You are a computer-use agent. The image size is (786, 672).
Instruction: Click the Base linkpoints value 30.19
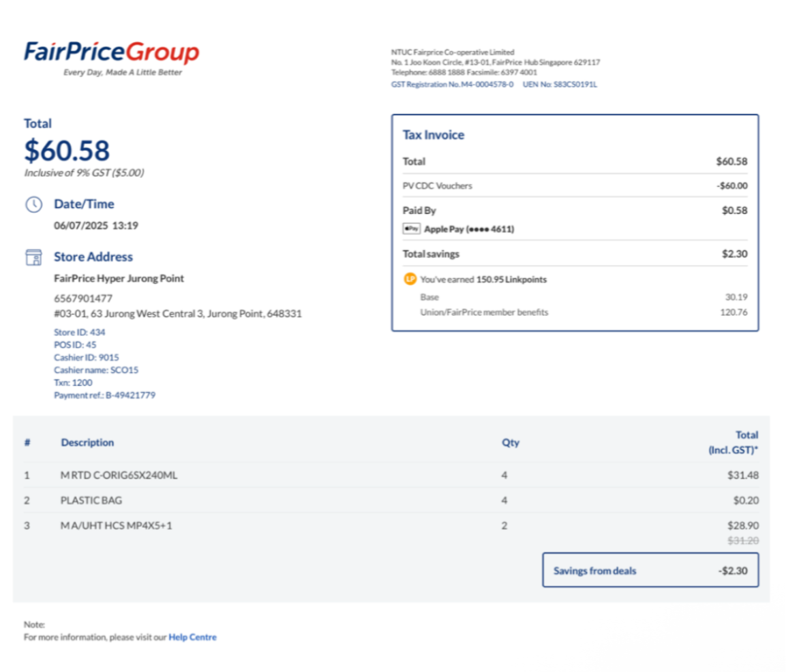736,297
